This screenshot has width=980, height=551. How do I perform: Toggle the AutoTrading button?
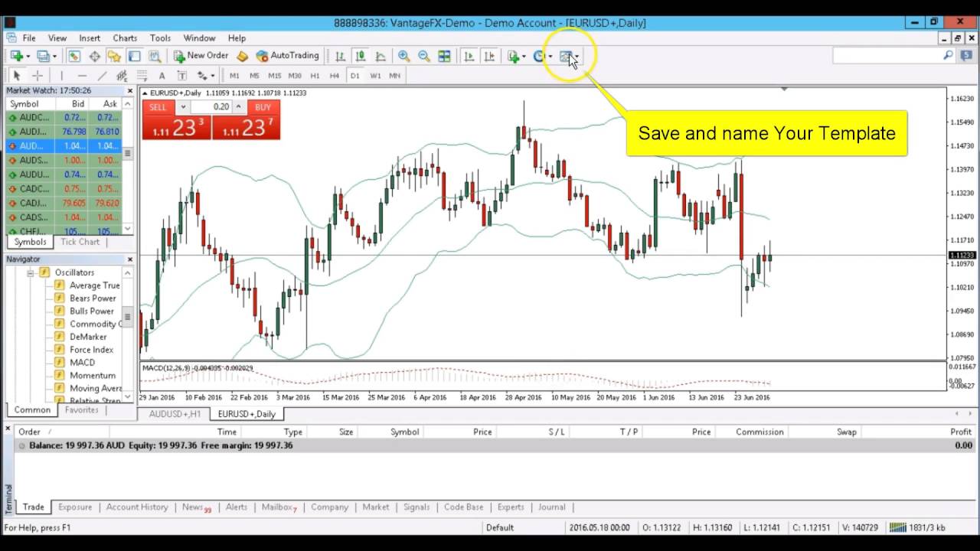click(287, 56)
